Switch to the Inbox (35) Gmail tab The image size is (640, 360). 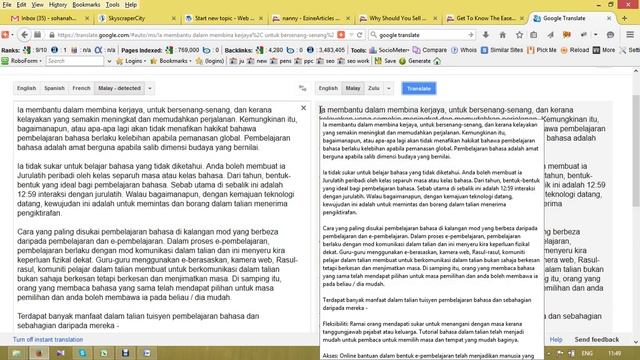(x=49, y=18)
